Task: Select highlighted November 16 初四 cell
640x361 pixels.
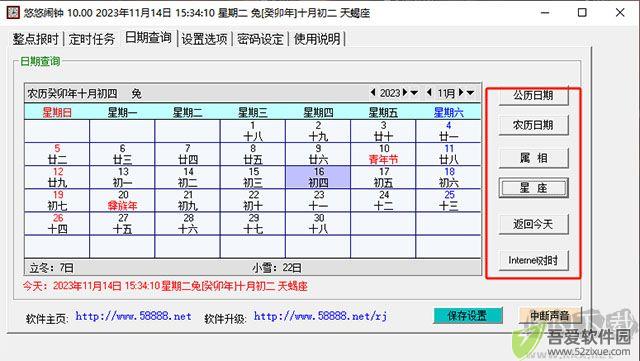Action: [x=318, y=177]
